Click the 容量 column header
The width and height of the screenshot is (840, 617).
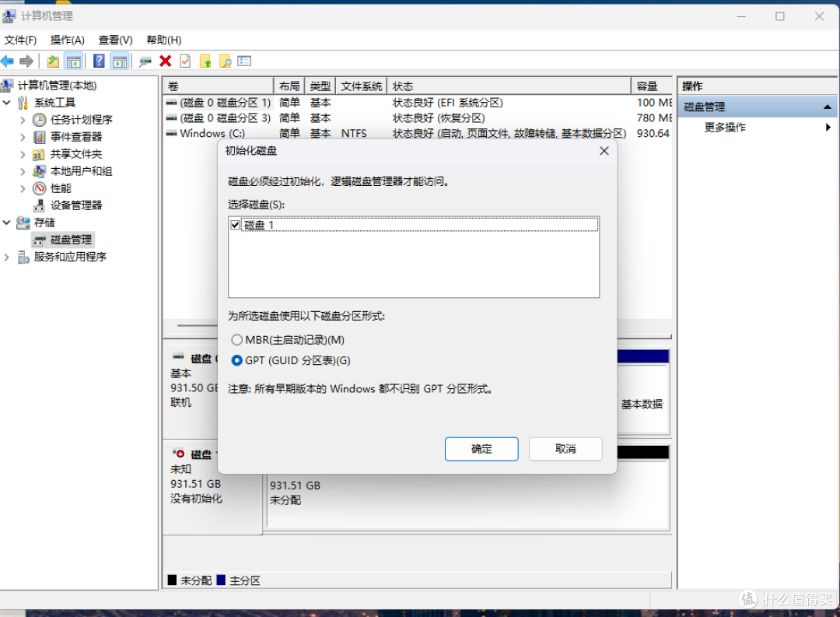pyautogui.click(x=652, y=86)
